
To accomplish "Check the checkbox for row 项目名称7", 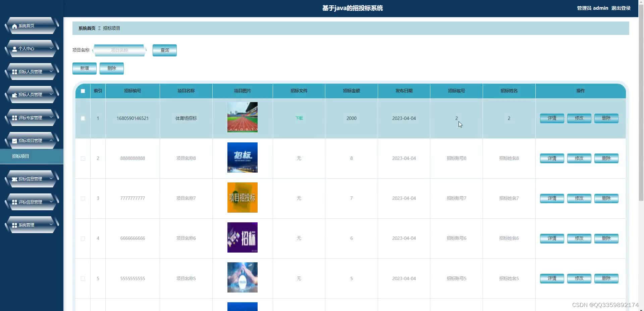I will pyautogui.click(x=83, y=198).
